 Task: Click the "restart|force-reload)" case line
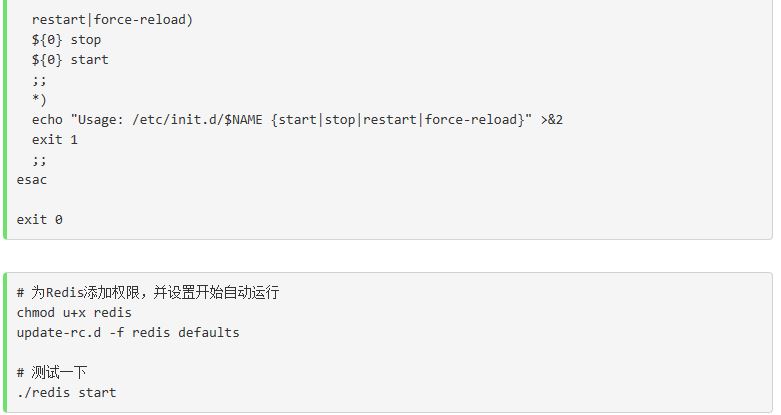(112, 20)
